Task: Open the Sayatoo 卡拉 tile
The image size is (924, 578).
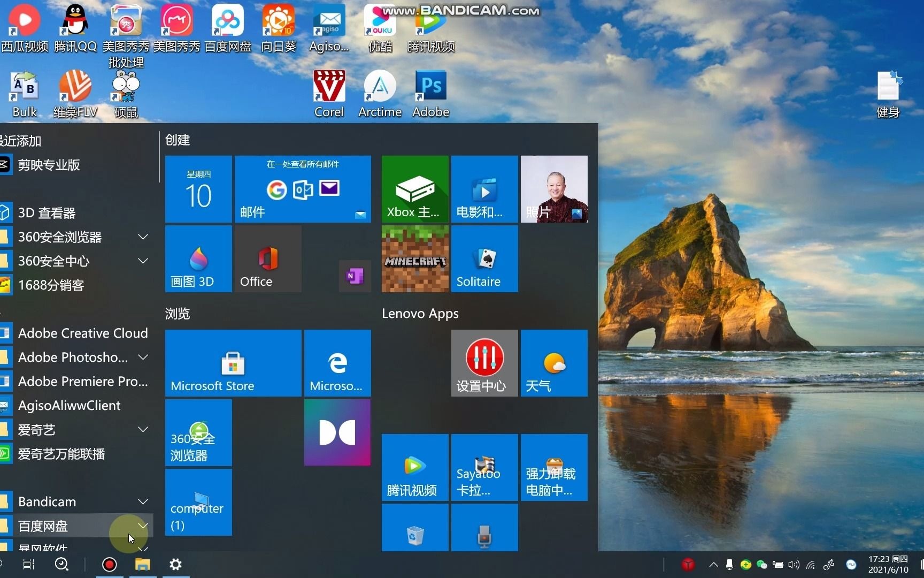Action: coord(484,467)
